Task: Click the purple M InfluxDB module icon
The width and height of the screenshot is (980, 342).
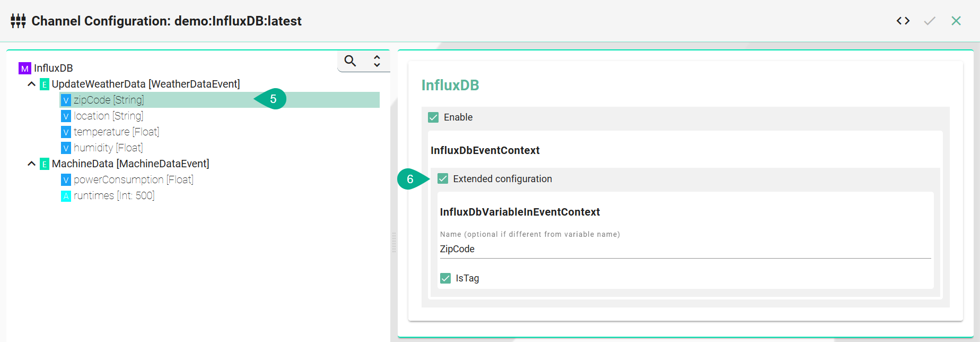Action: (24, 69)
